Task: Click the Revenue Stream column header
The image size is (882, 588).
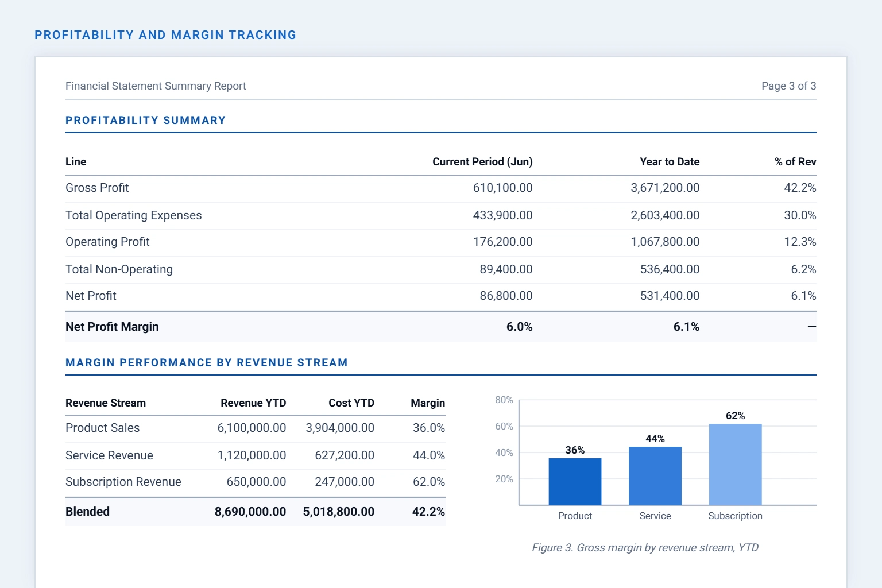Action: point(106,403)
